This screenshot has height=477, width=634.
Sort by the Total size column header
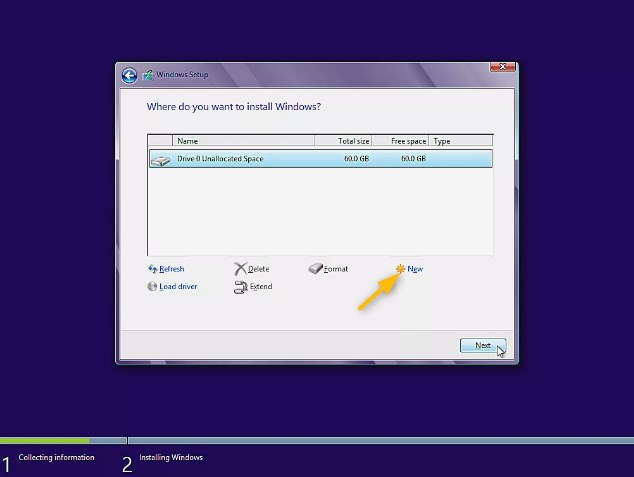343,141
